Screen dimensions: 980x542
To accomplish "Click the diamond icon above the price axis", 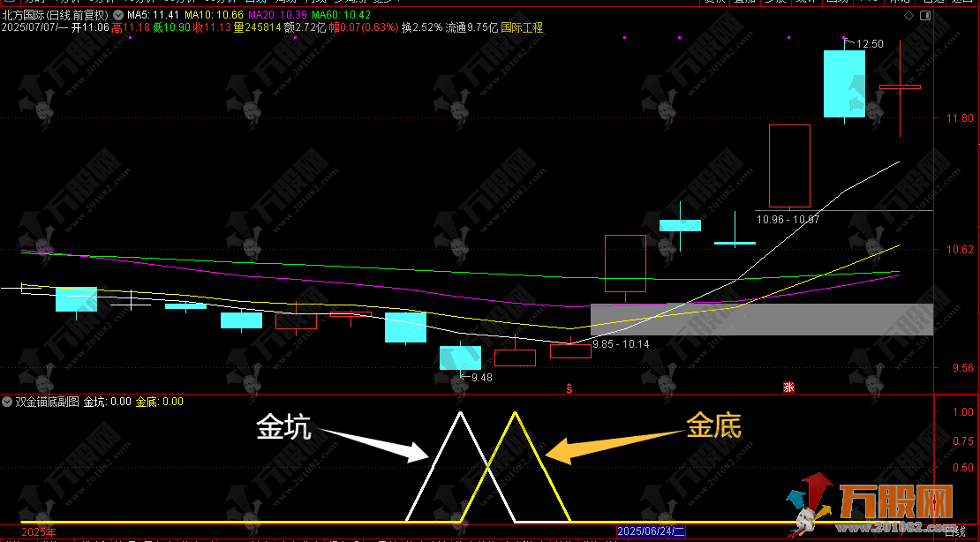I will [x=909, y=16].
